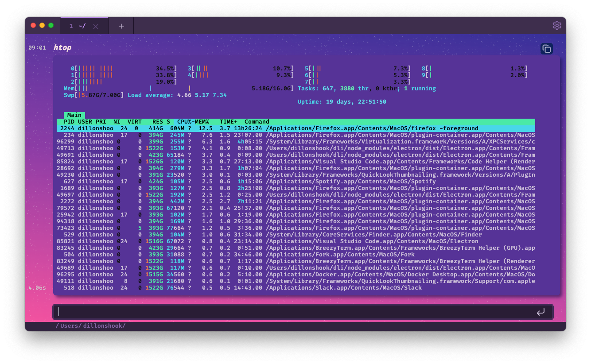Viewport: 591px width, 364px height.
Task: Sort by the USER column header
Action: (86, 121)
